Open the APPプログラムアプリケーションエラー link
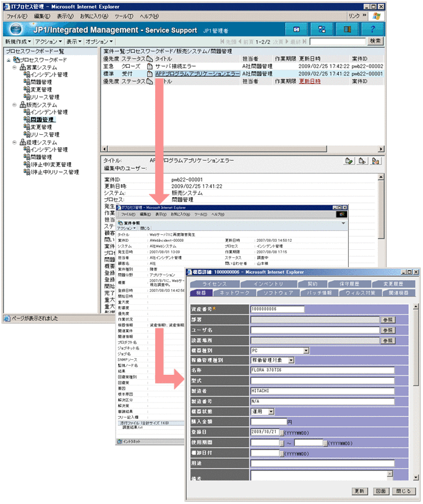Screen dimensions: 423x504 [197, 74]
